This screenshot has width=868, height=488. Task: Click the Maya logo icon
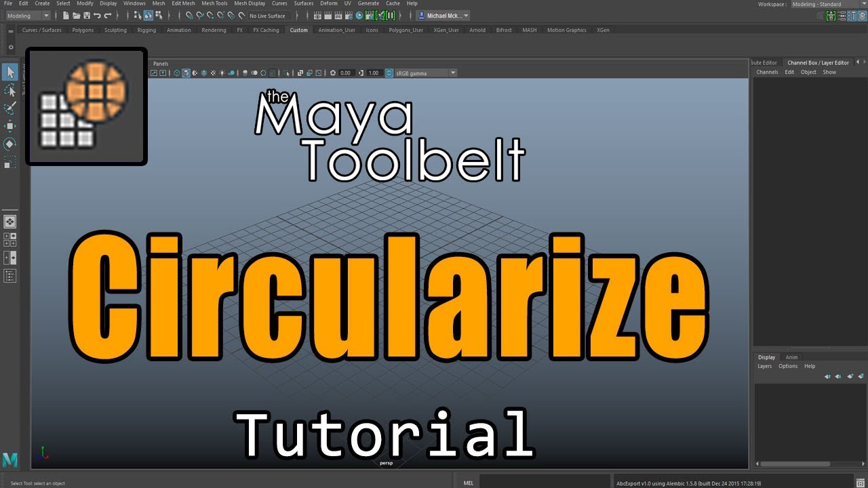10,460
